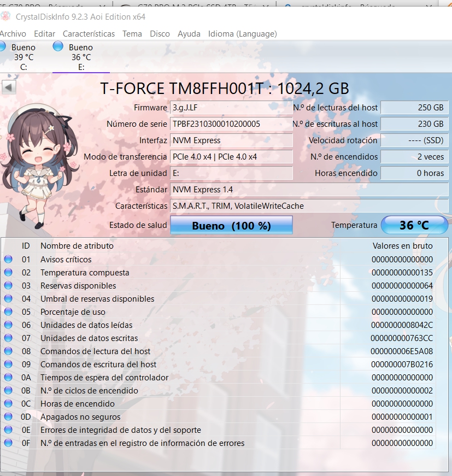Click raw value 0000000000135

click(x=402, y=273)
